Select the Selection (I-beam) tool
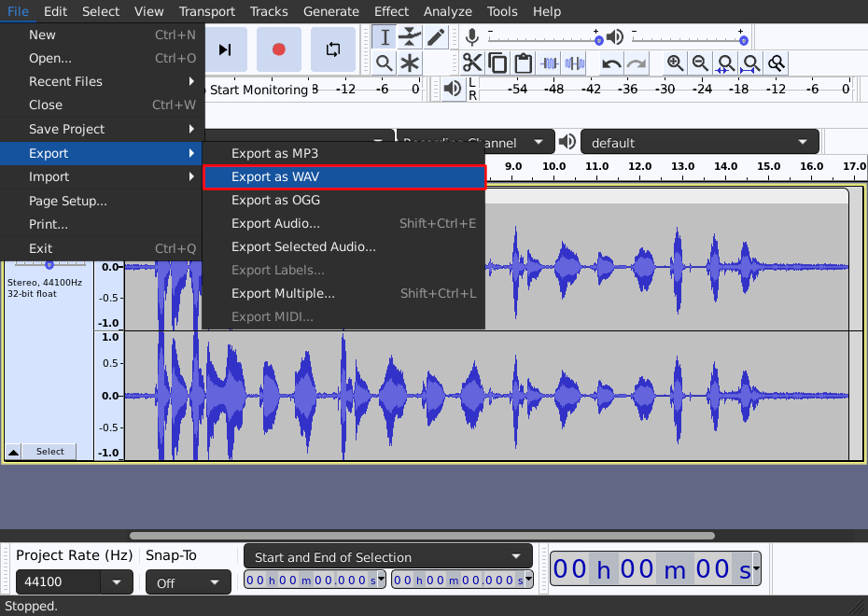This screenshot has width=868, height=616. click(x=385, y=37)
